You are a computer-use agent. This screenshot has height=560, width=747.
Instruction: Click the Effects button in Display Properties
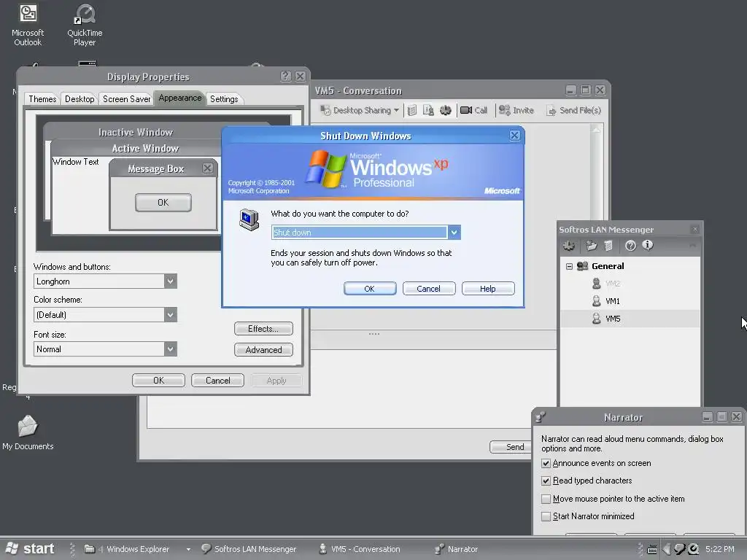[x=263, y=329]
